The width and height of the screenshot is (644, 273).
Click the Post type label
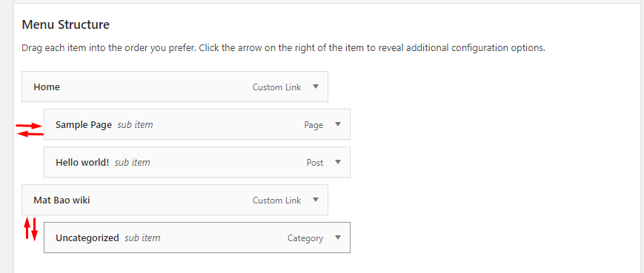315,163
